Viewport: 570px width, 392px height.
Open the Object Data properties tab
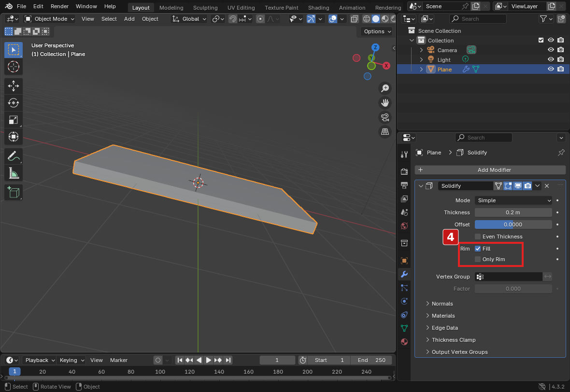(x=404, y=328)
